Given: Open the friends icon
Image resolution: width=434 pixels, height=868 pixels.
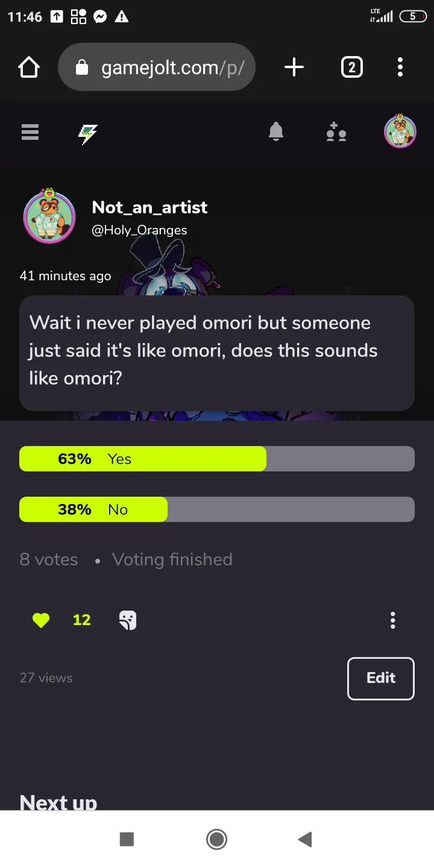Looking at the screenshot, I should [x=336, y=132].
